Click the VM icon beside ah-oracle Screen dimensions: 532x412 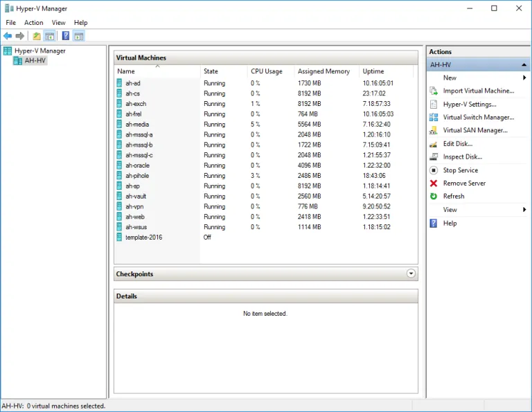point(119,165)
